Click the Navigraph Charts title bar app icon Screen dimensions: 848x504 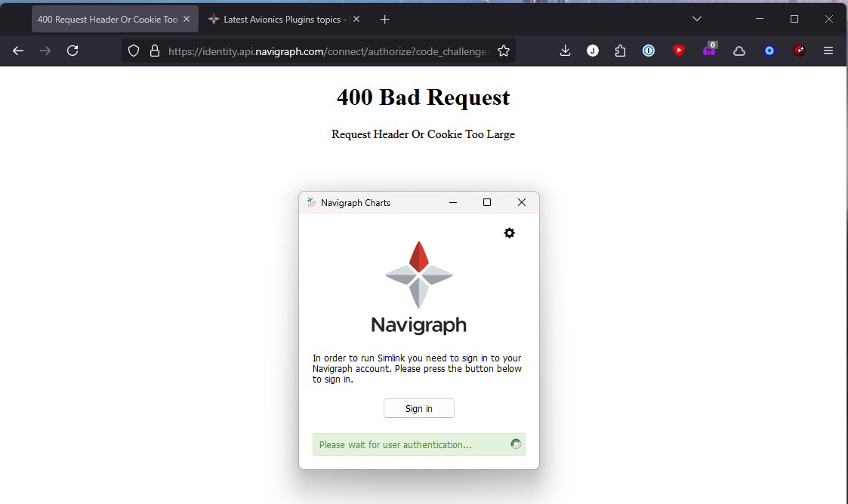coord(312,202)
